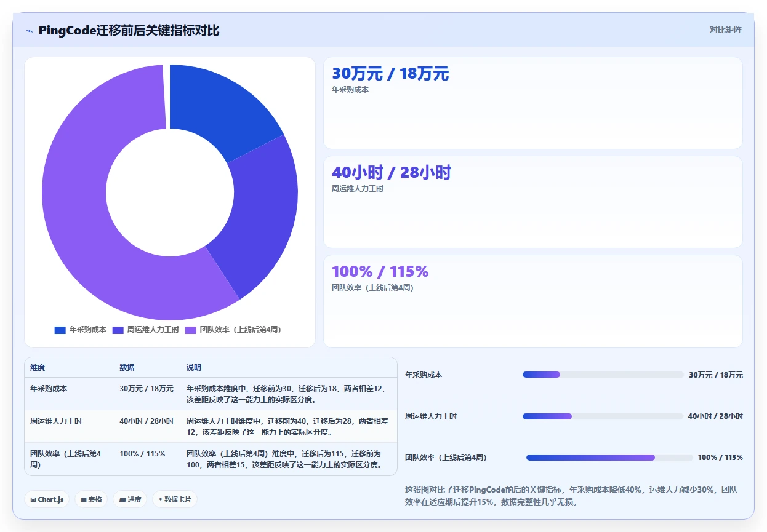Open the 40小时 / 28小时 data card
Viewport: 767px width, 532px height.
[533, 202]
